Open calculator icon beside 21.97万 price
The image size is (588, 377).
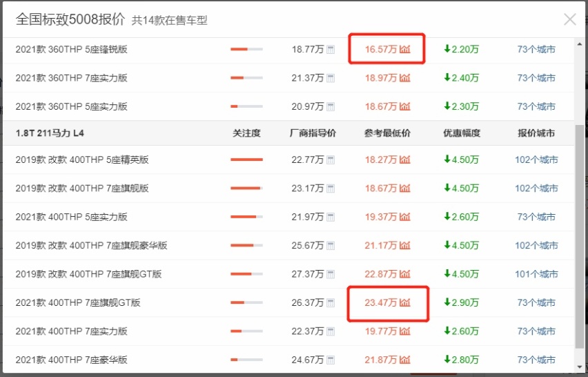point(331,217)
